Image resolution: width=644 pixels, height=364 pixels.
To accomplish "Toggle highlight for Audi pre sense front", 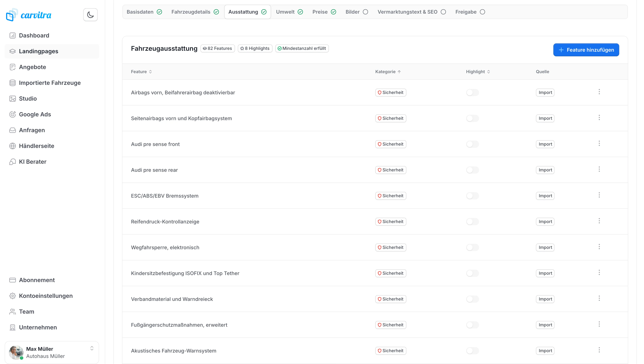I will [x=472, y=144].
